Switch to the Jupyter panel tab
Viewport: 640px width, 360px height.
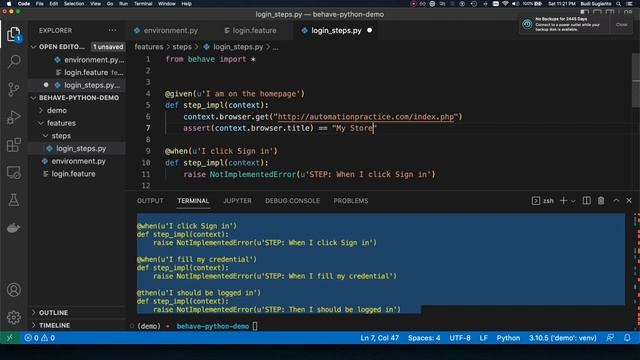237,201
